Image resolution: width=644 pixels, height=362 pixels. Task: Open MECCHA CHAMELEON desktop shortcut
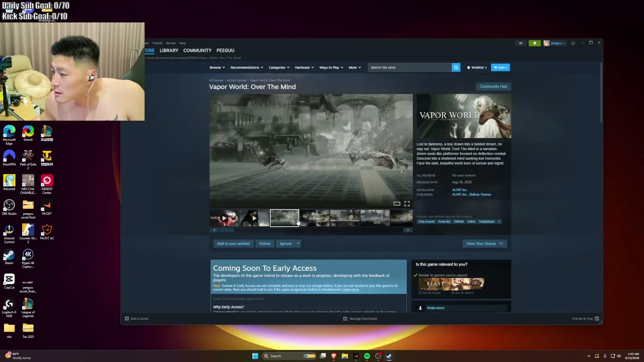coord(28,185)
